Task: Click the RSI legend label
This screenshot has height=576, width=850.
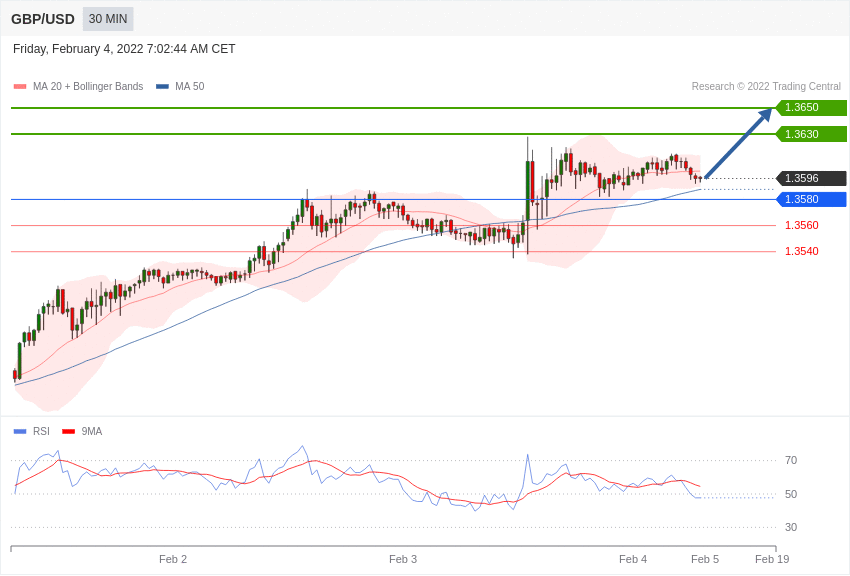Action: (x=41, y=431)
